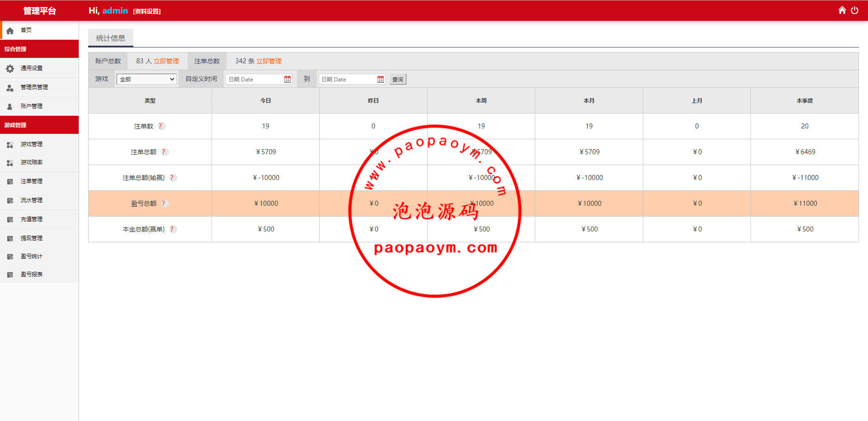Click the 今日 column header
Screen dimensions: 868x421
265,100
